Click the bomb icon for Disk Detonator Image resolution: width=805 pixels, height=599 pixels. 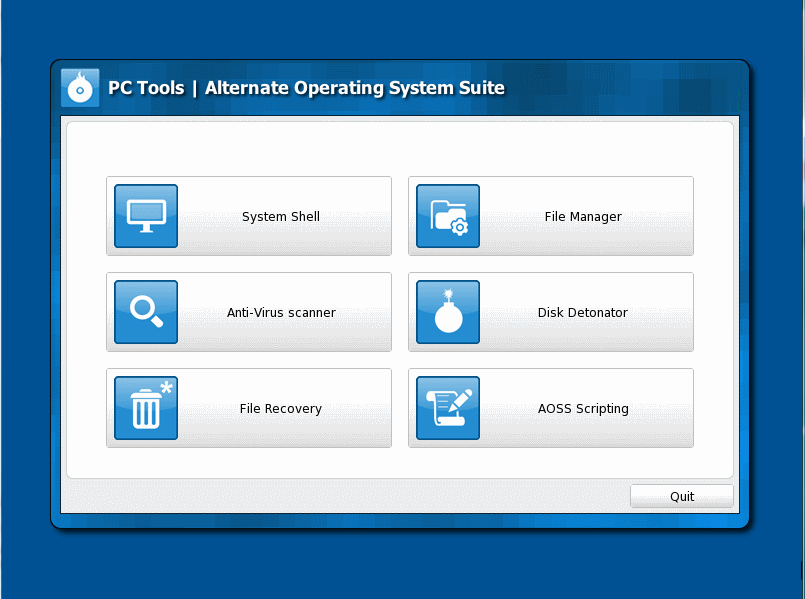pos(448,312)
